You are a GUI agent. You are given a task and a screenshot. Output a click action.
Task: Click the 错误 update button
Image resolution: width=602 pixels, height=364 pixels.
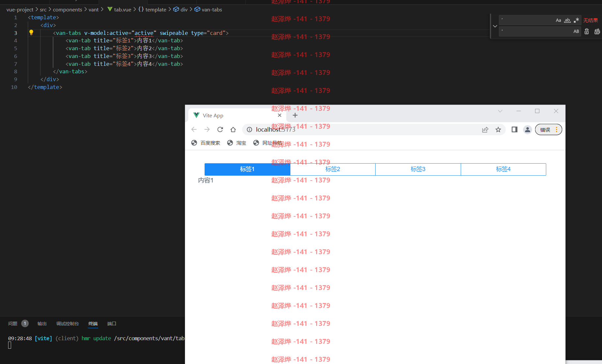tap(548, 129)
